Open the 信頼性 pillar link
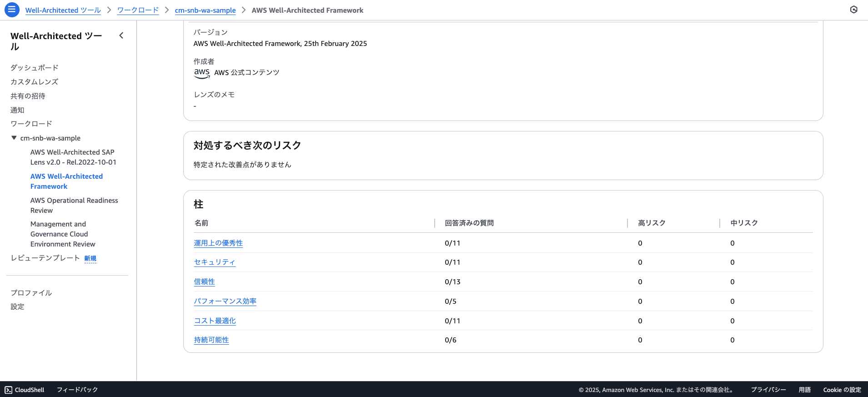The width and height of the screenshot is (868, 397). point(204,282)
